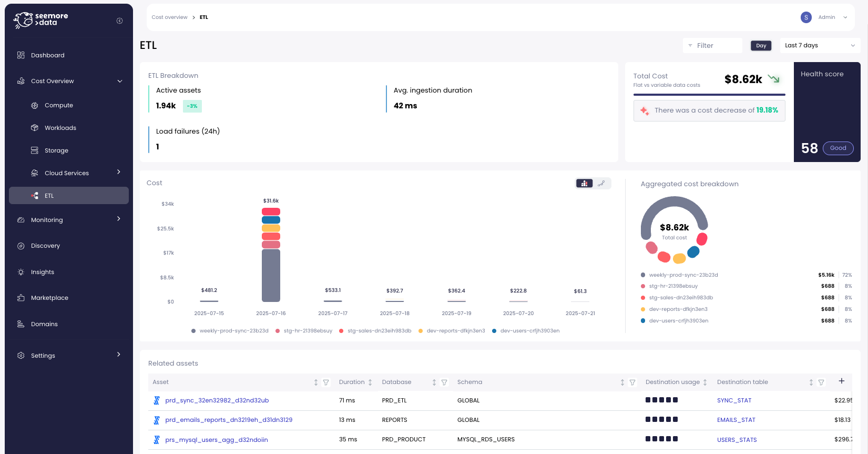Viewport: 868px width, 454px height.
Task: Switch cost chart to line view
Action: [601, 184]
